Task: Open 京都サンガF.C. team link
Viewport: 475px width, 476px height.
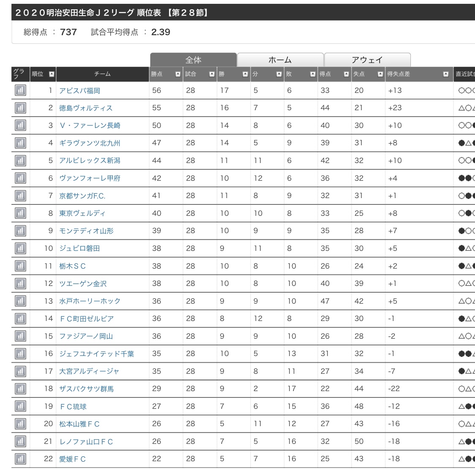Action: 82,196
